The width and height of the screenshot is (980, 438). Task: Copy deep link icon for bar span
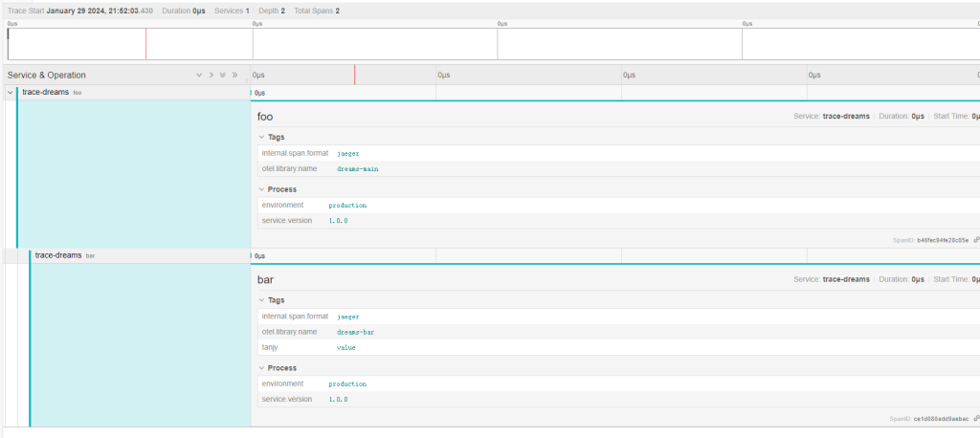[x=975, y=419]
